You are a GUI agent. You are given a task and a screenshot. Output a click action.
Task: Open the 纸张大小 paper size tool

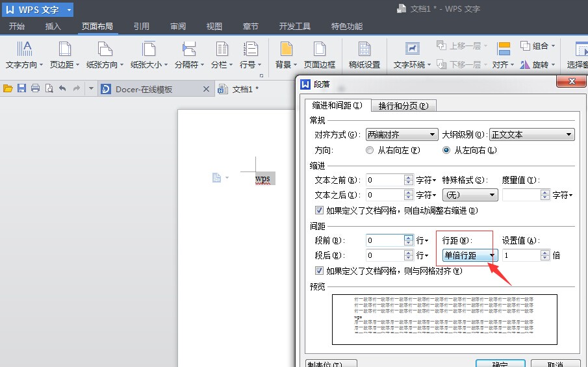click(x=149, y=55)
